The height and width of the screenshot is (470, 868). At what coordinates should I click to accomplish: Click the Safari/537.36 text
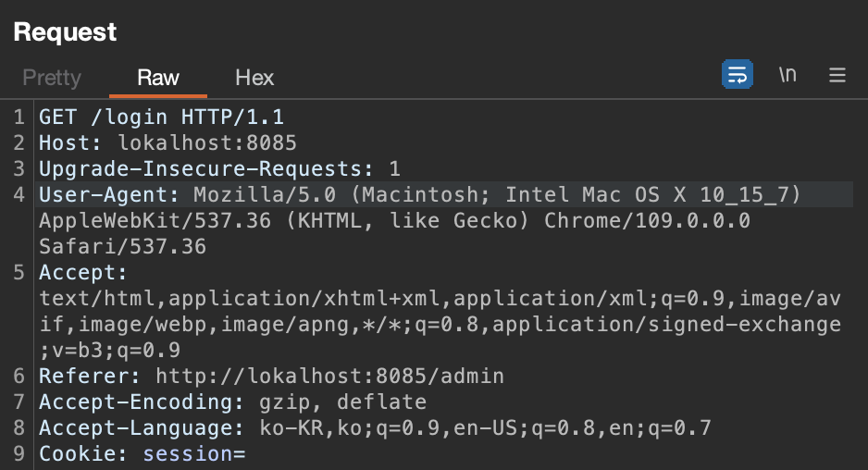click(x=122, y=246)
